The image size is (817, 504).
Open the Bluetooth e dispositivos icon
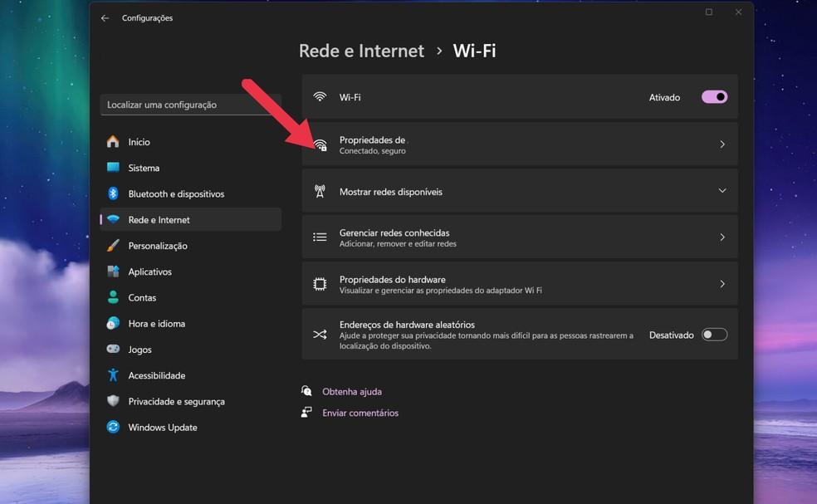coord(113,193)
